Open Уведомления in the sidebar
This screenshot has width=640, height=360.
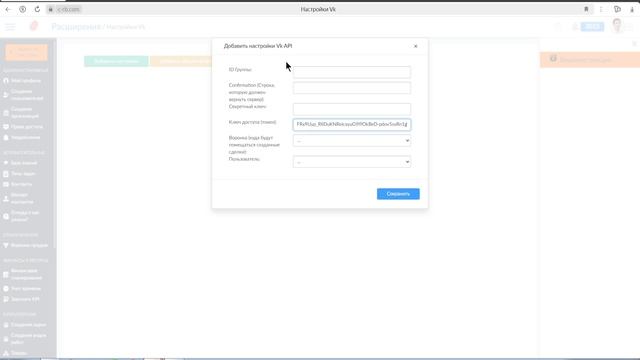pos(25,138)
